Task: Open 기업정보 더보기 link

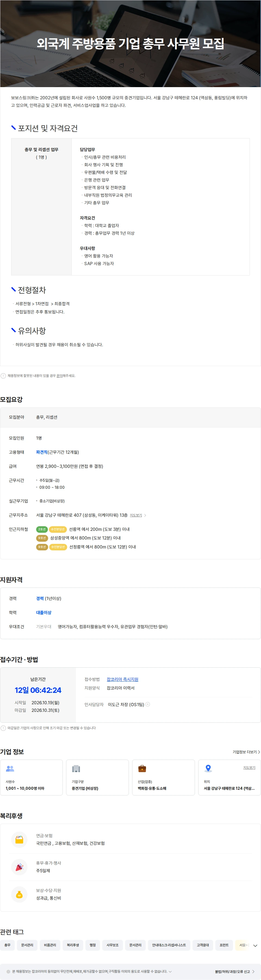Action: click(246, 752)
